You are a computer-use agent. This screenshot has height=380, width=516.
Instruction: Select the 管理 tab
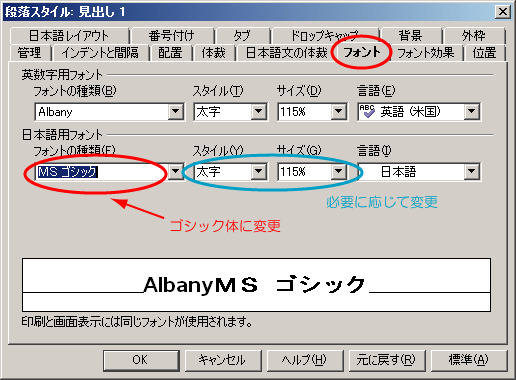[30, 53]
